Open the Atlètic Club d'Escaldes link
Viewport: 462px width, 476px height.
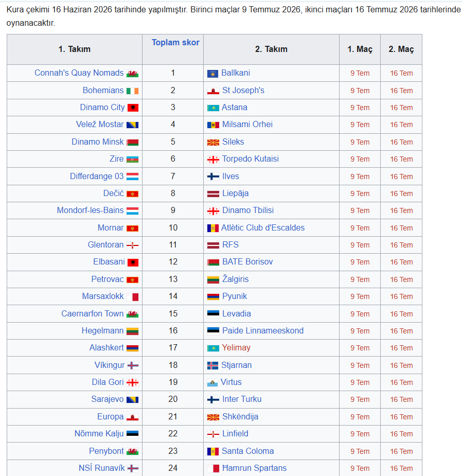[262, 227]
